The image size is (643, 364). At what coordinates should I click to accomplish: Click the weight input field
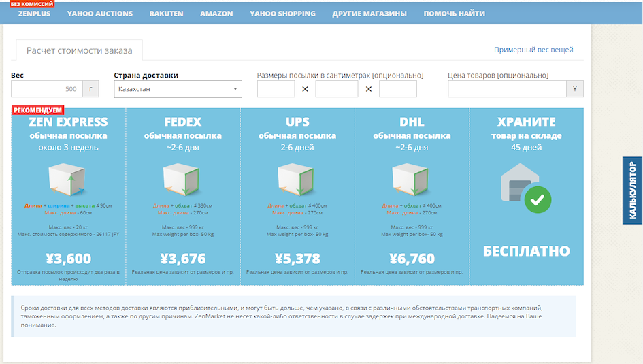tap(47, 89)
